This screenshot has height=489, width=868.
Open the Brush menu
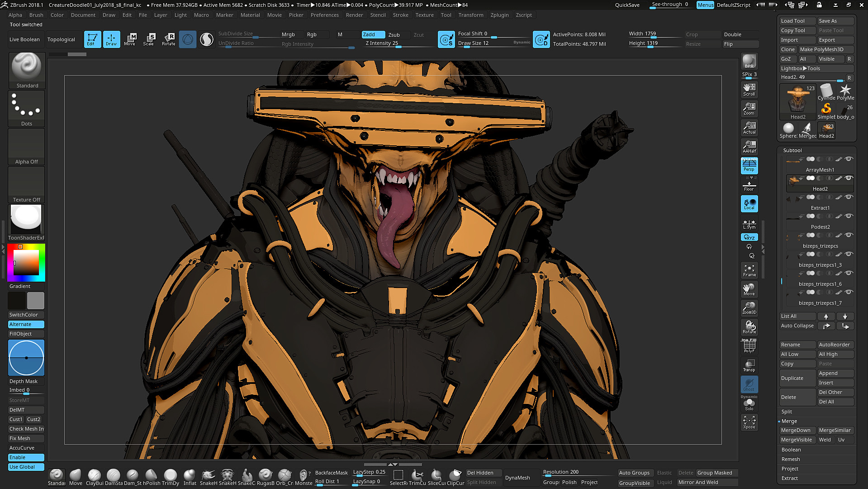(x=36, y=15)
